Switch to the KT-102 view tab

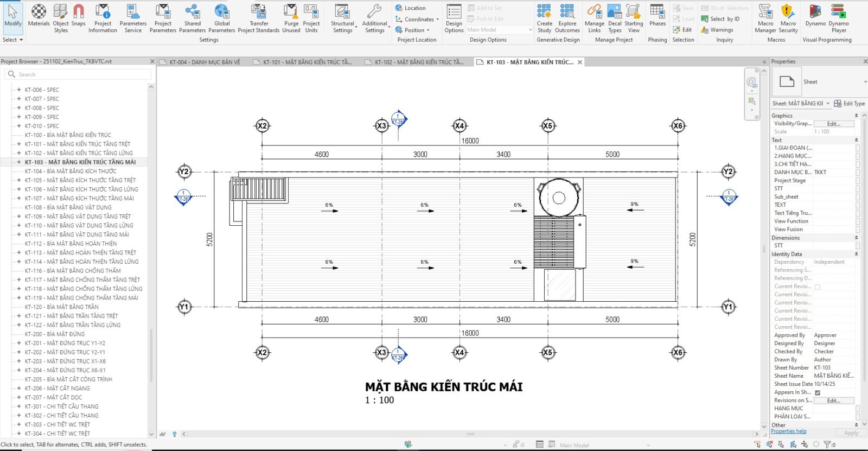(414, 62)
